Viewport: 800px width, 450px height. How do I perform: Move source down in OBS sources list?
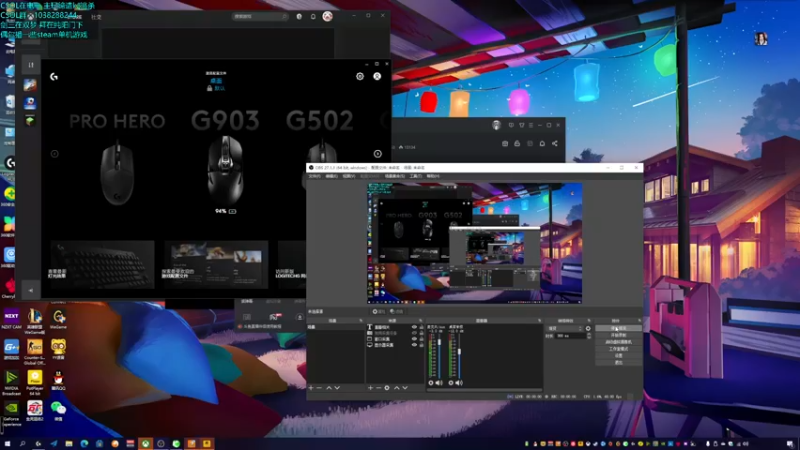click(x=405, y=388)
